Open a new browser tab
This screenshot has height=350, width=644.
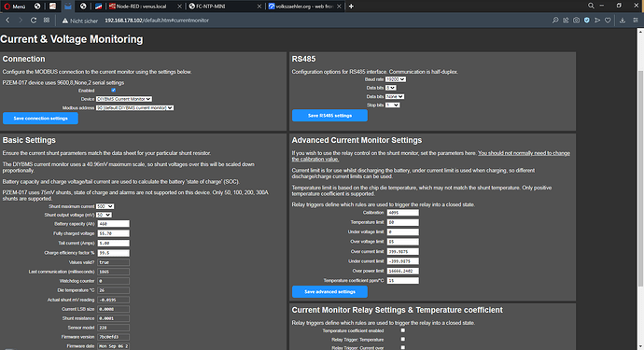351,7
